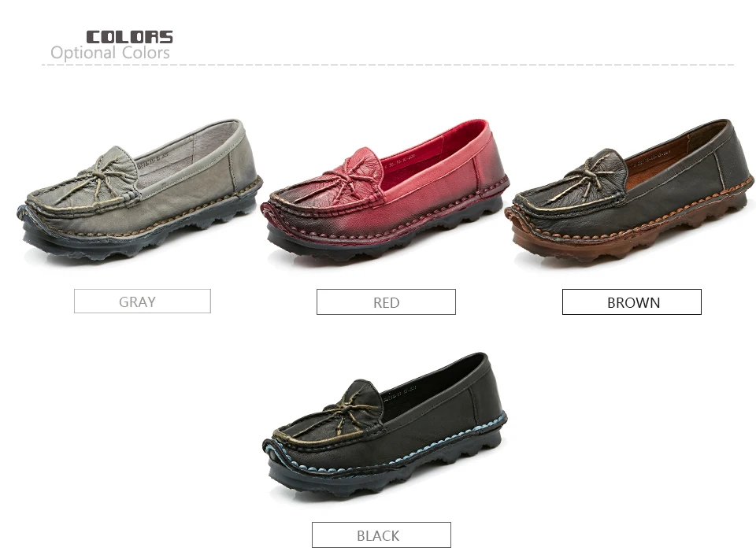Screen dimensions: 756x555
Task: Select the GRAY color label box
Action: 143,301
